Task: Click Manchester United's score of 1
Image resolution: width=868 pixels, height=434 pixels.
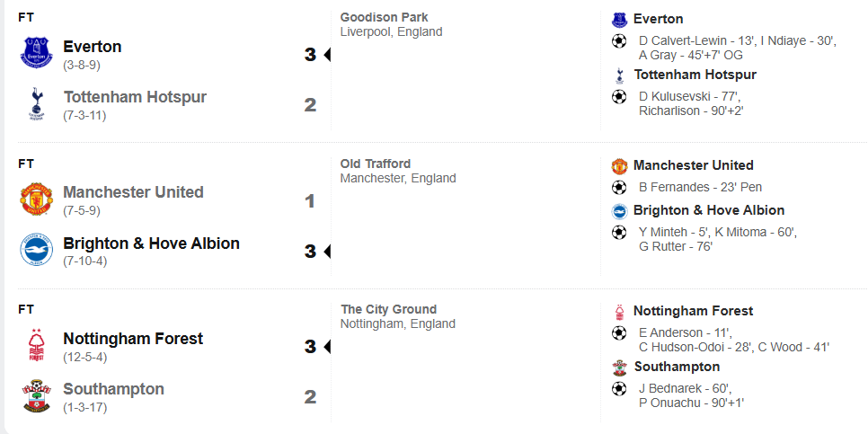Action: point(310,201)
